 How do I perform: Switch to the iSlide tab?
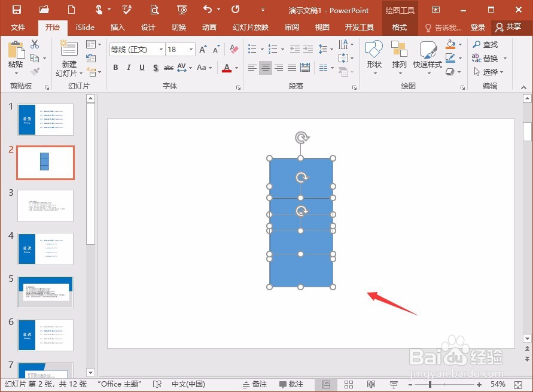(x=85, y=27)
